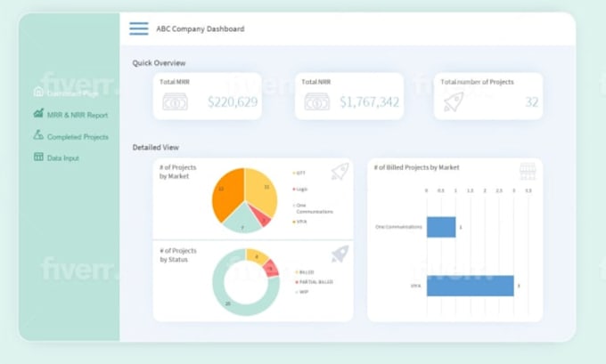606x364 pixels.
Task: Click the WIP legend entry
Action: click(x=302, y=292)
